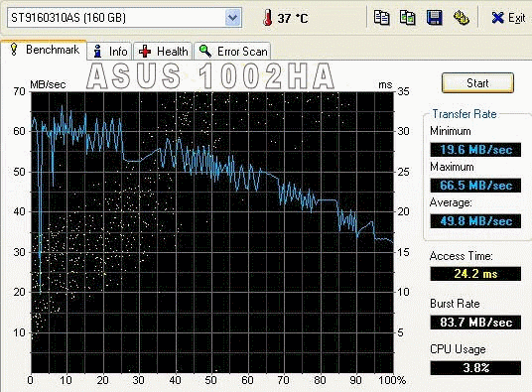Go to the Health tab
This screenshot has width=532, height=392.
pyautogui.click(x=163, y=52)
